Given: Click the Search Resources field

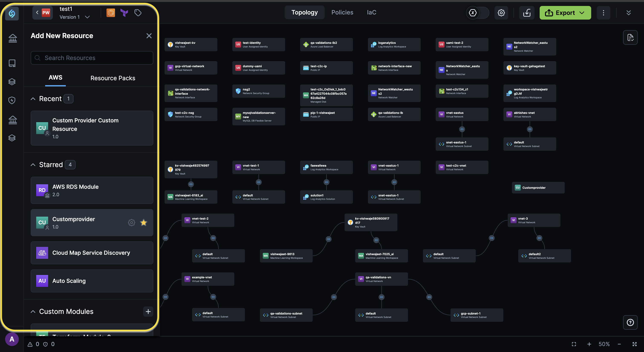Looking at the screenshot, I should point(92,58).
